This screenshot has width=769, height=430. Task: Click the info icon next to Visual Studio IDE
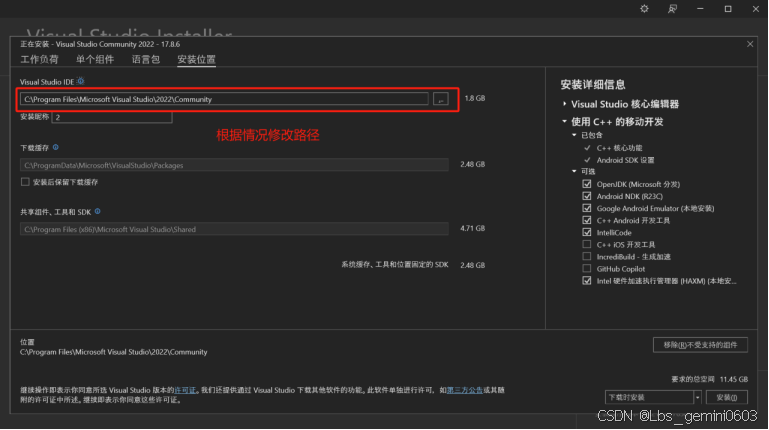[x=81, y=81]
